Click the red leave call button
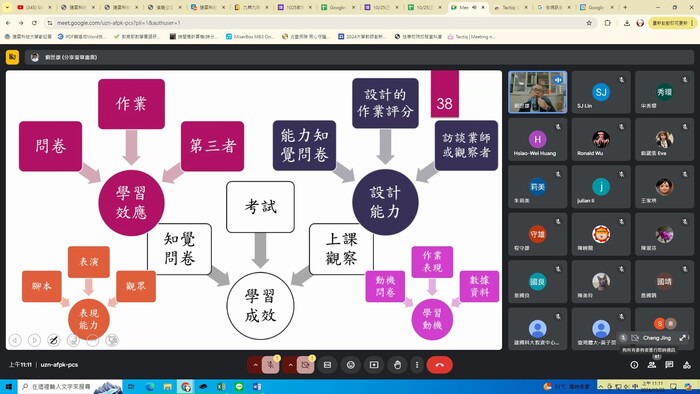This screenshot has height=394, width=700. coord(439,365)
